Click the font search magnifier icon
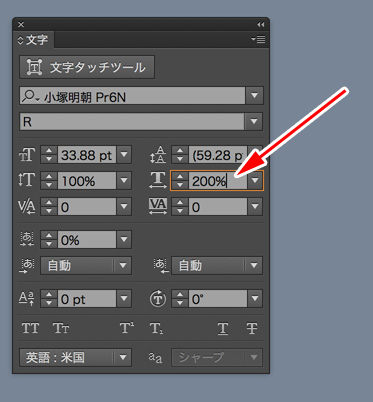Viewport: 373px width, 402px height. [31, 96]
